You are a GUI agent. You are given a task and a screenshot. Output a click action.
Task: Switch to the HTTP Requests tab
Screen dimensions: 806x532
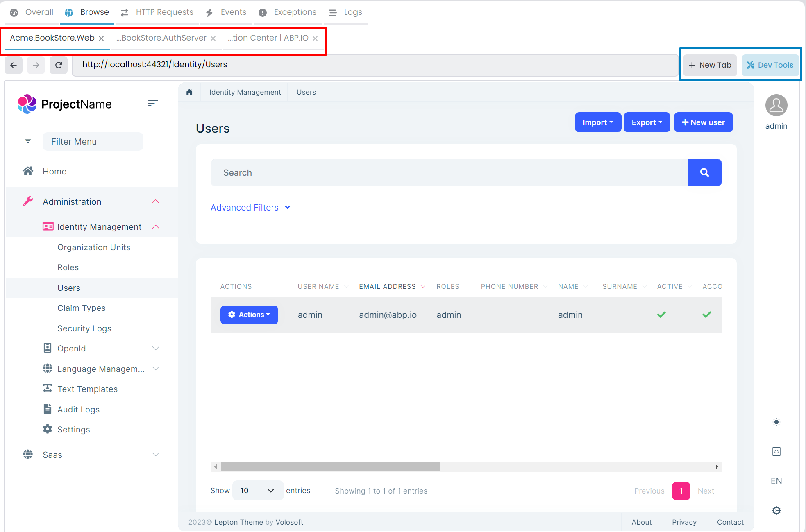coord(157,12)
